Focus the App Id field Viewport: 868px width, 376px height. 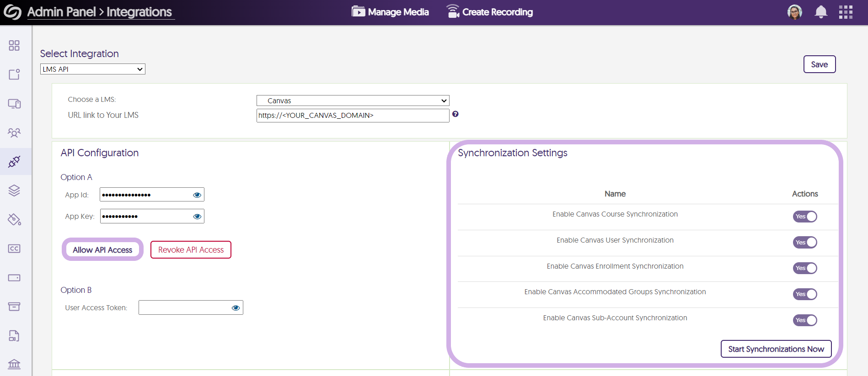coord(152,195)
